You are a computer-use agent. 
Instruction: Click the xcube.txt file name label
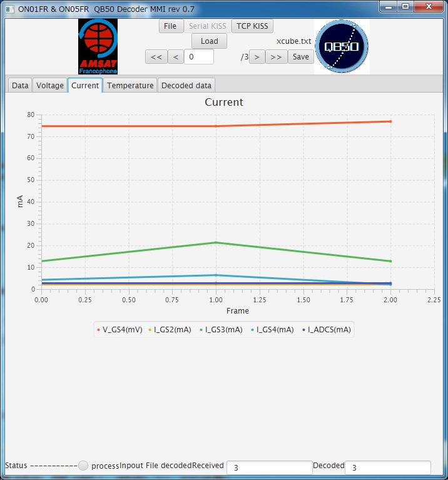[x=294, y=41]
